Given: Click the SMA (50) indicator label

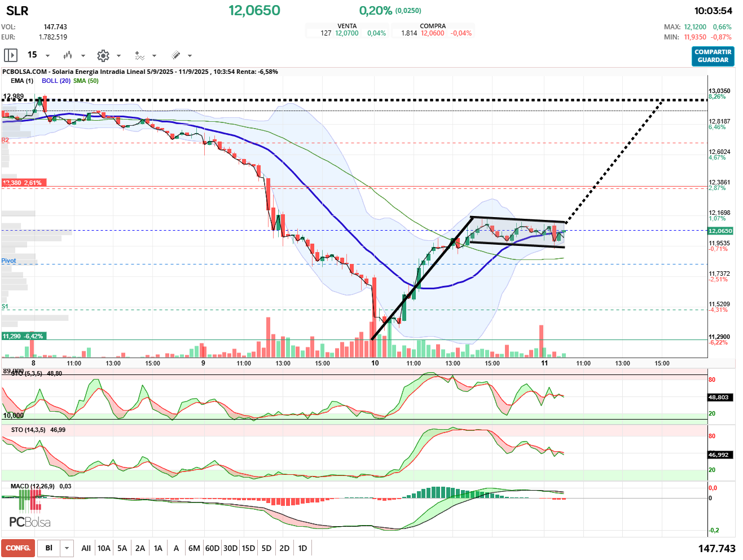Looking at the screenshot, I should (86, 81).
